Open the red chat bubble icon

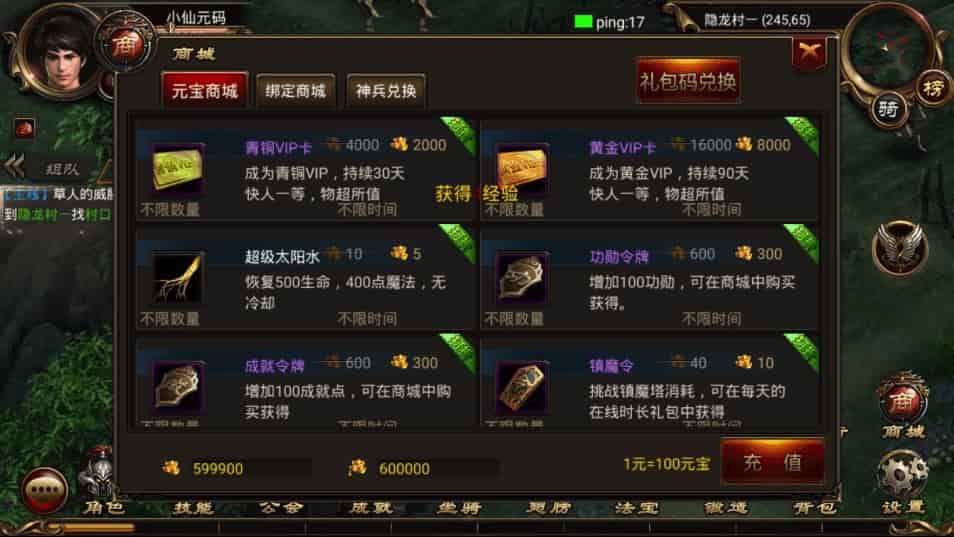44,489
